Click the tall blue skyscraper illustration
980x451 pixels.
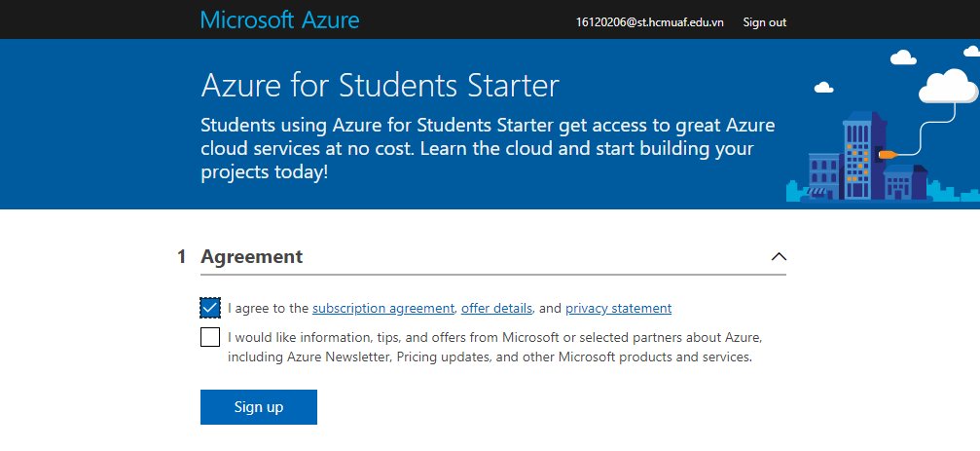865,156
